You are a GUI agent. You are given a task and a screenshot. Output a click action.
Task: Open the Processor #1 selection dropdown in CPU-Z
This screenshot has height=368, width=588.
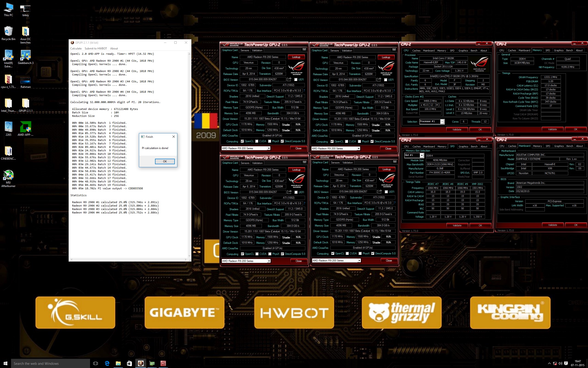(x=442, y=121)
